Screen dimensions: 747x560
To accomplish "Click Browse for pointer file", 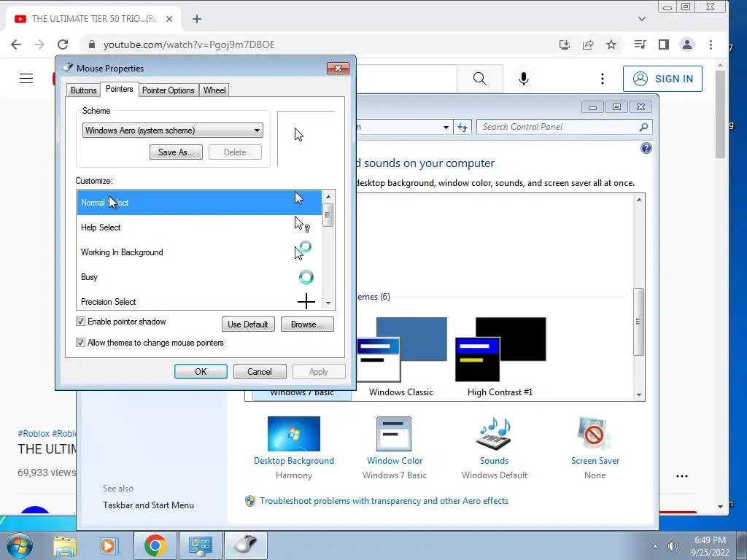I will tap(307, 324).
